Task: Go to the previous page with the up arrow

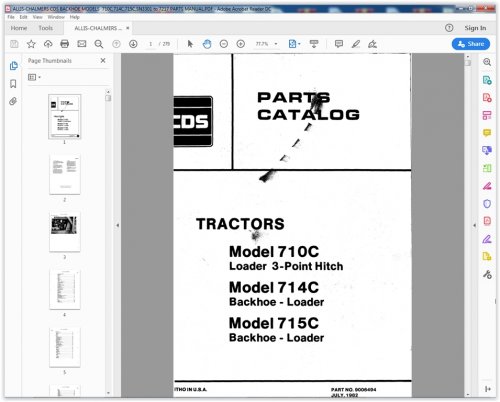Action: [116, 44]
